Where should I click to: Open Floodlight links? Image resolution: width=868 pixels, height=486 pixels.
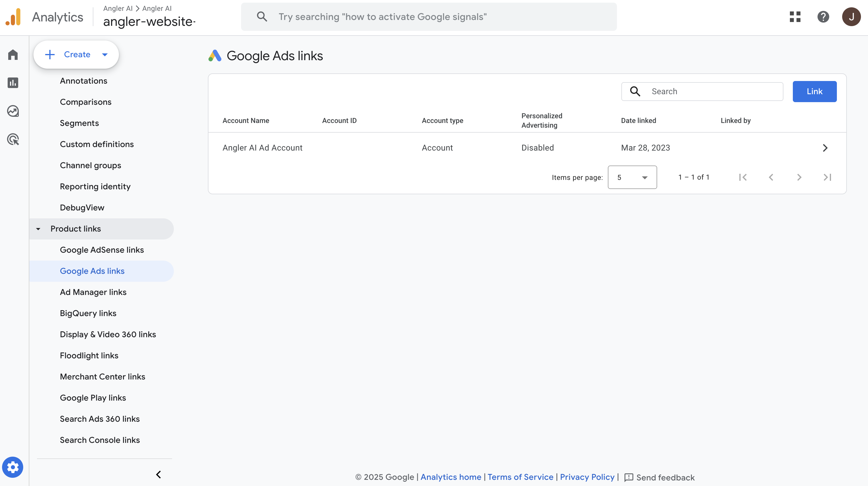point(89,356)
